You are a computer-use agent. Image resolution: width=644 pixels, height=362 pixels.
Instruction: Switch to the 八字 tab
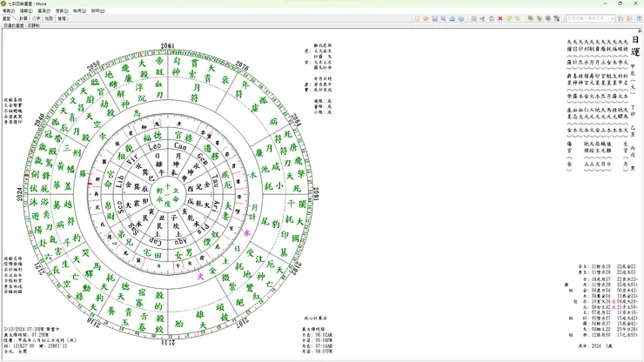pos(36,18)
